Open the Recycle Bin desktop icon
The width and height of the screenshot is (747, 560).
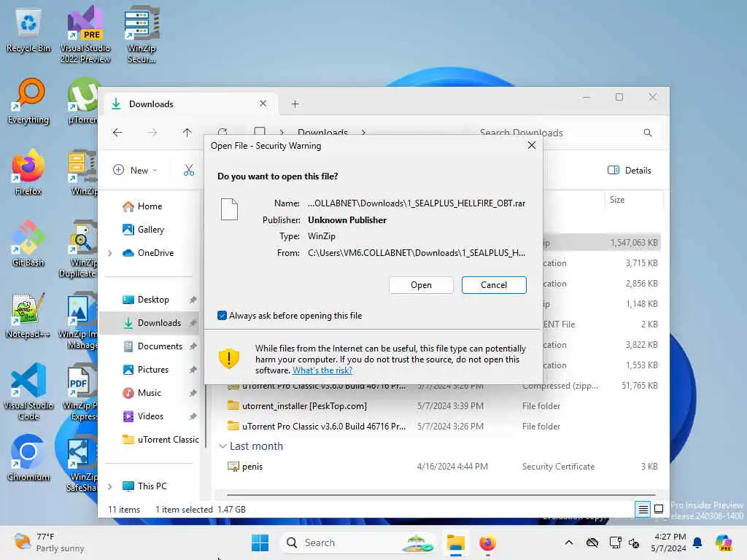click(28, 30)
